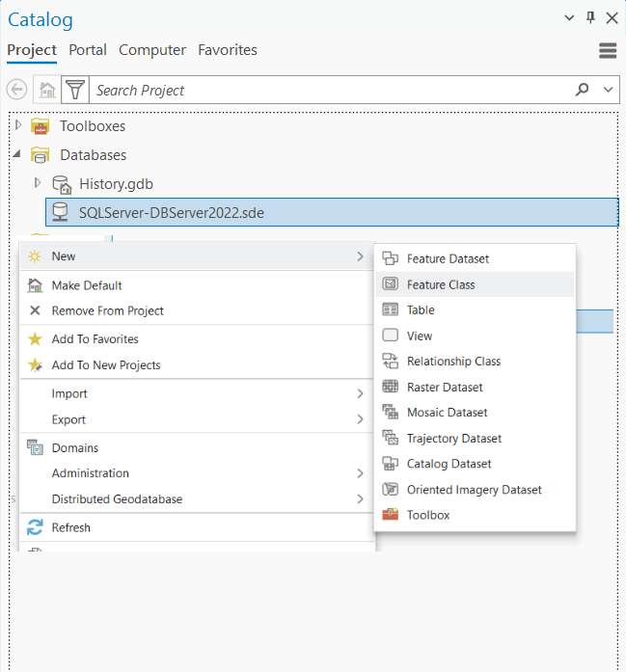626x672 pixels.
Task: Click the SQLServer database connection icon
Action: 60,212
